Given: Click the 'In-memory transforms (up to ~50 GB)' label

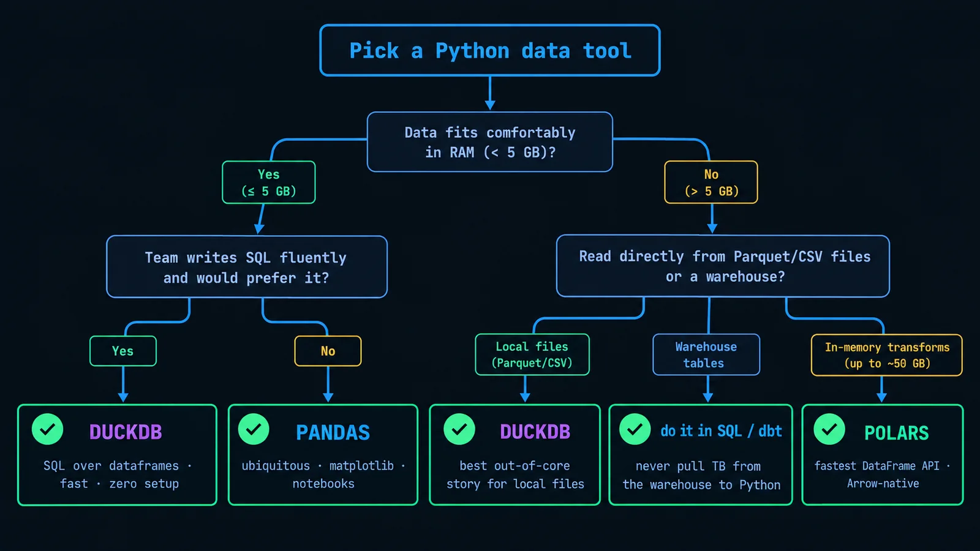Looking at the screenshot, I should click(887, 355).
